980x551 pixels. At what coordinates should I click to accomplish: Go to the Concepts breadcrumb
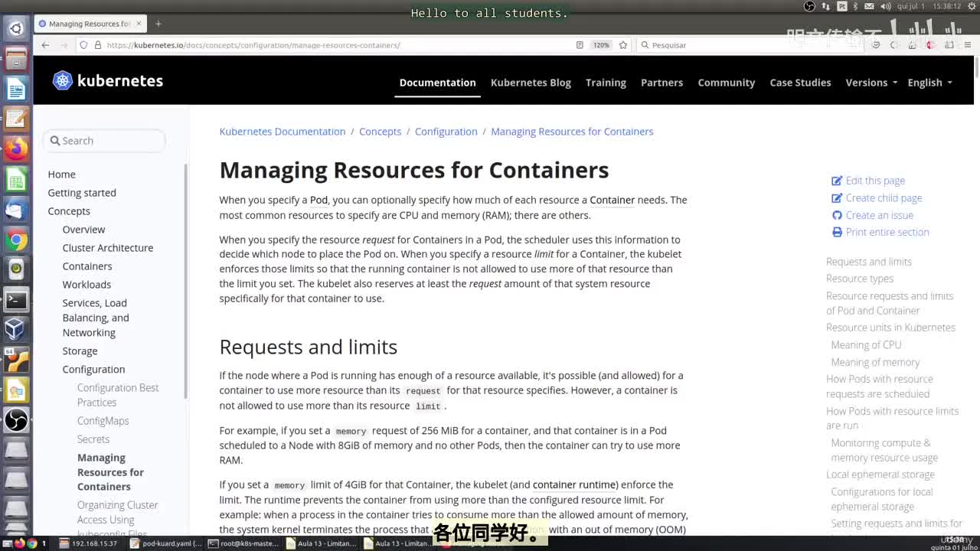click(x=380, y=132)
